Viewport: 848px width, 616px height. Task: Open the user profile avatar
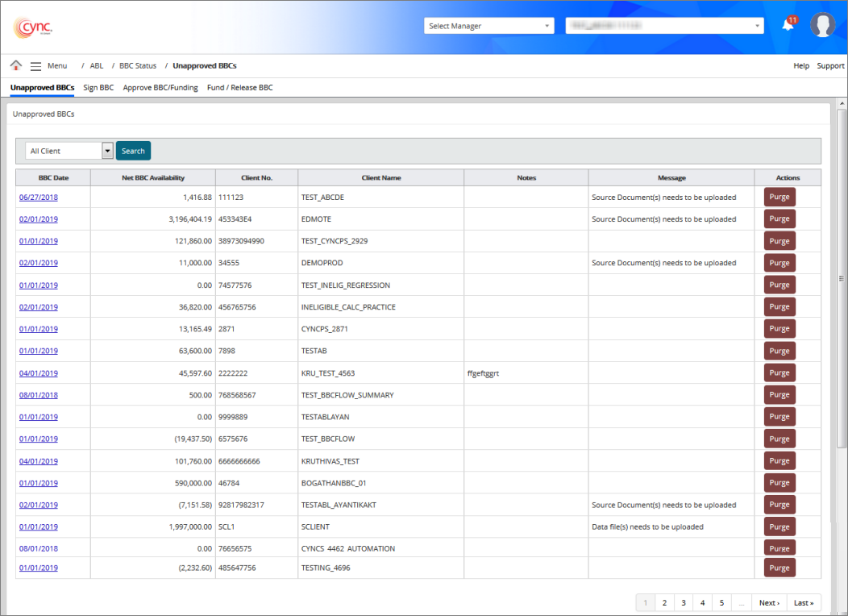pos(822,25)
